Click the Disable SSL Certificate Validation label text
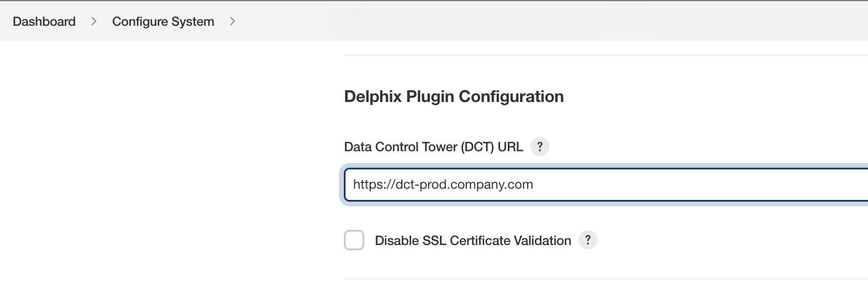Image resolution: width=868 pixels, height=306 pixels. [x=473, y=240]
